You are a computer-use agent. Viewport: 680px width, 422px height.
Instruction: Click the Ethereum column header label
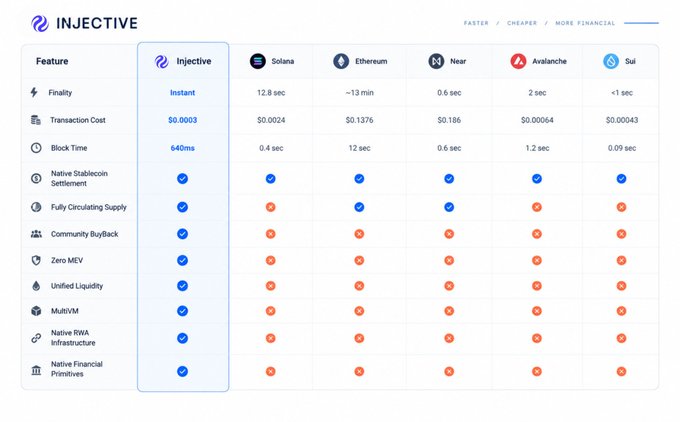pyautogui.click(x=371, y=61)
